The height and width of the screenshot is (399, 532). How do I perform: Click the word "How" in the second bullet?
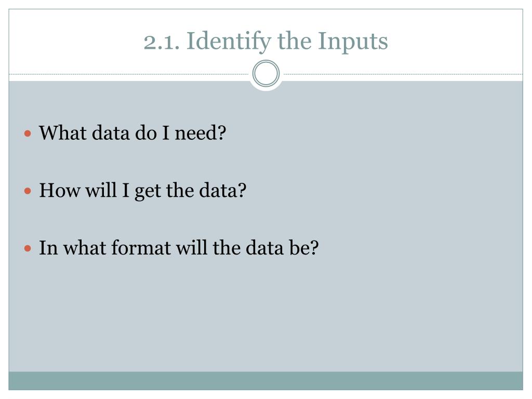59,190
